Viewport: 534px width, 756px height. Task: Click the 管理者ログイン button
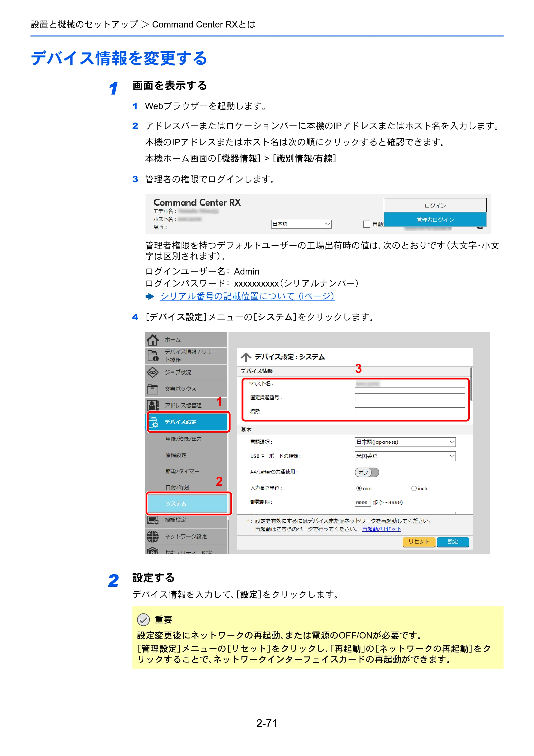435,220
